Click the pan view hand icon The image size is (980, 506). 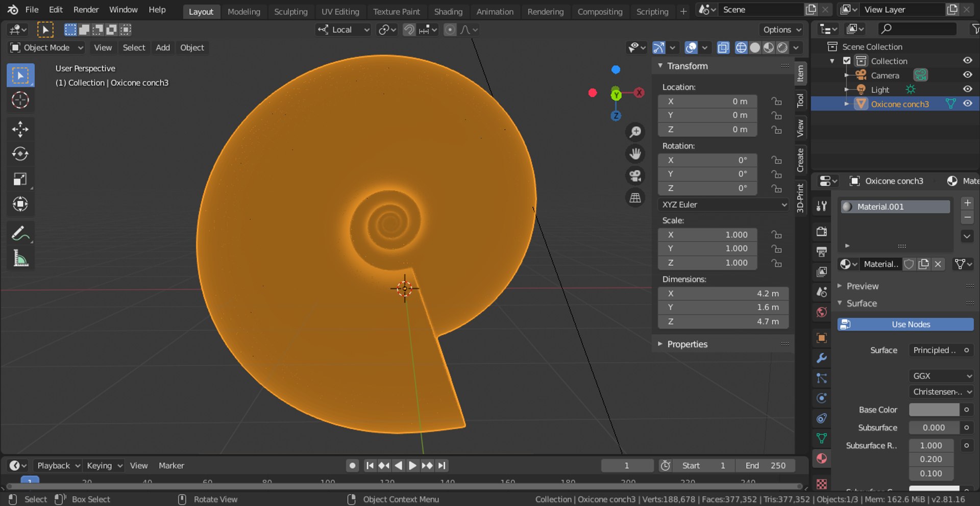[635, 154]
